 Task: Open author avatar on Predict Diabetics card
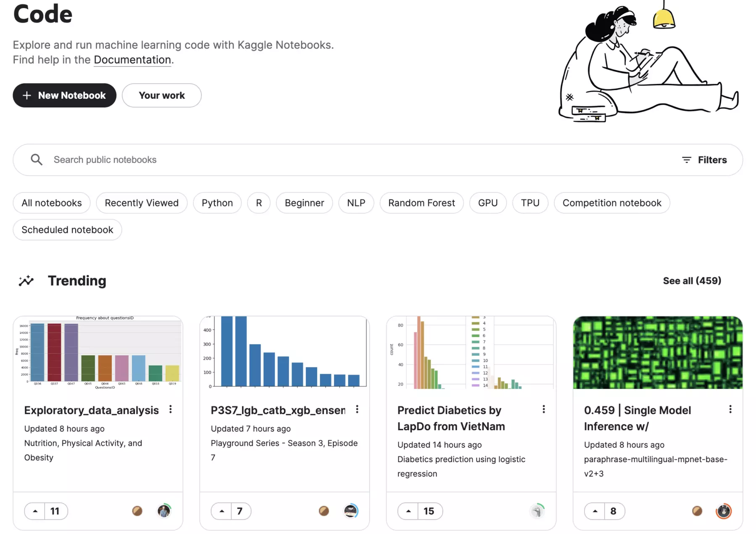pyautogui.click(x=537, y=511)
